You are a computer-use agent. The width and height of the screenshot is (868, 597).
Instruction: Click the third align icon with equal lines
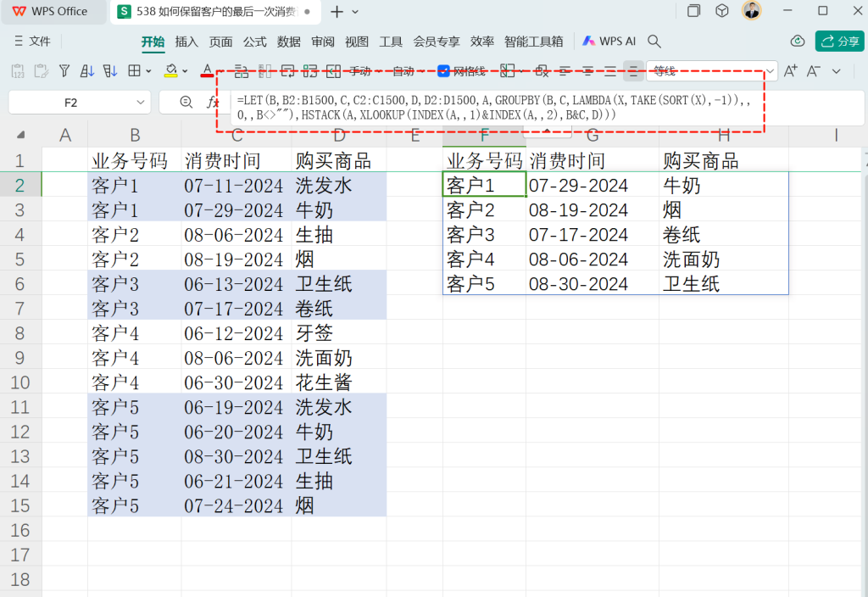(x=610, y=71)
